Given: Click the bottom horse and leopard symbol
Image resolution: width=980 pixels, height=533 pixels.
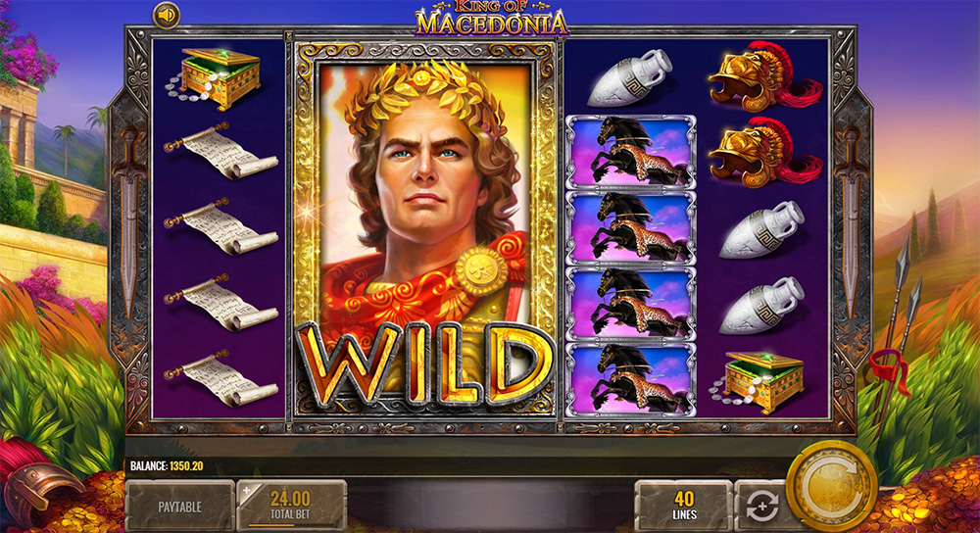Looking at the screenshot, I should pos(630,379).
